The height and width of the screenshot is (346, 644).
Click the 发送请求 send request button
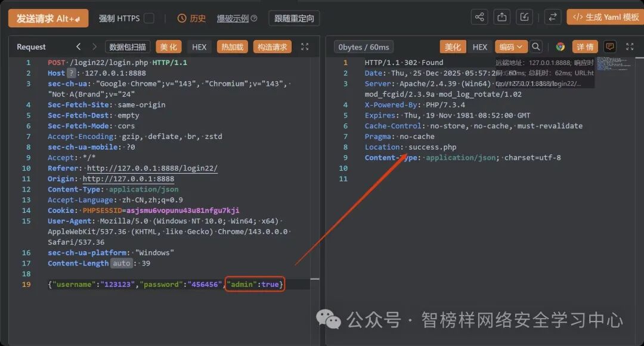(48, 18)
